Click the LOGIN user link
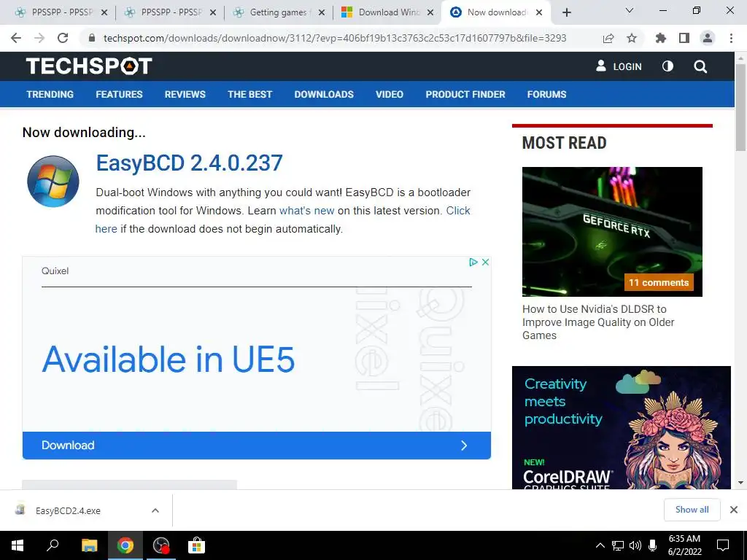Screen dimensions: 747x560 click(619, 66)
